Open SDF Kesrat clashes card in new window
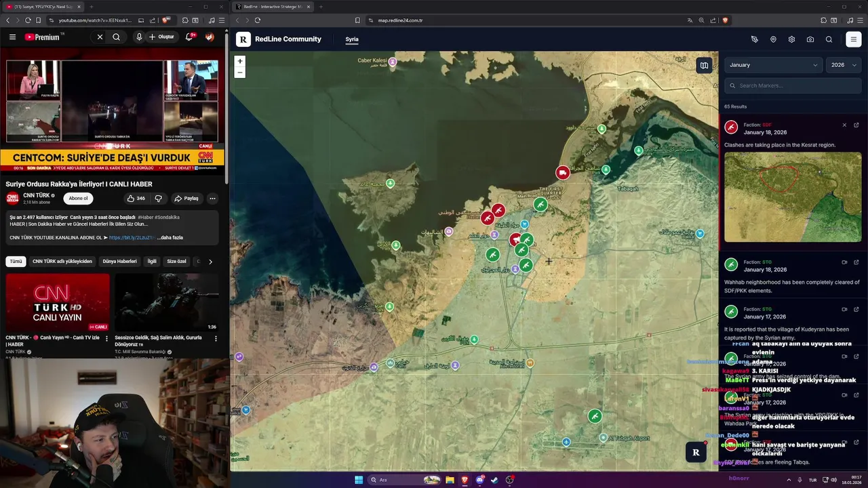The height and width of the screenshot is (488, 868). [856, 125]
